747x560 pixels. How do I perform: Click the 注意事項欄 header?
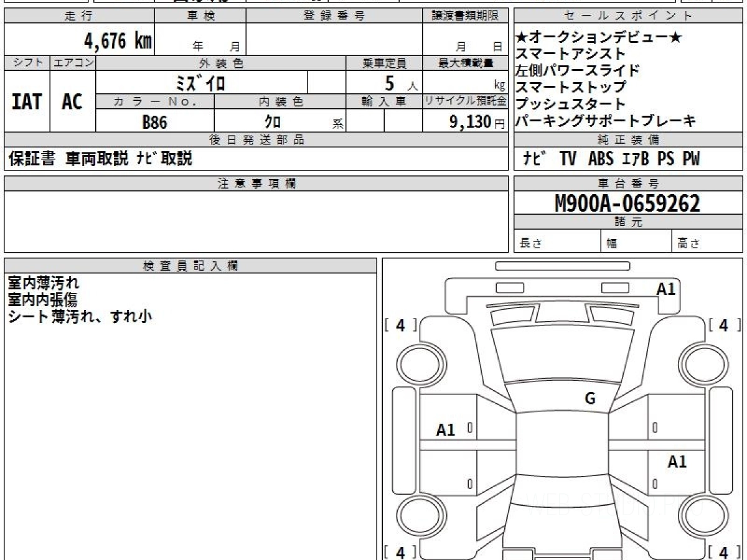point(256,183)
